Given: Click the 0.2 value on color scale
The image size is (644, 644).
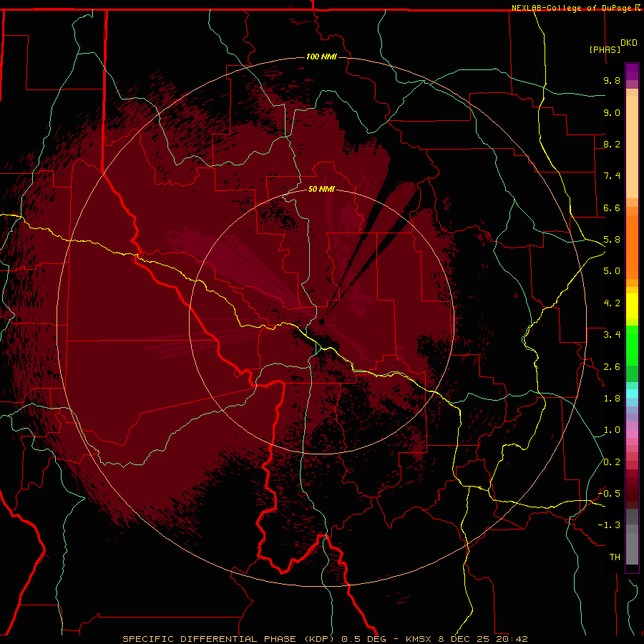Looking at the screenshot, I should pos(612,462).
